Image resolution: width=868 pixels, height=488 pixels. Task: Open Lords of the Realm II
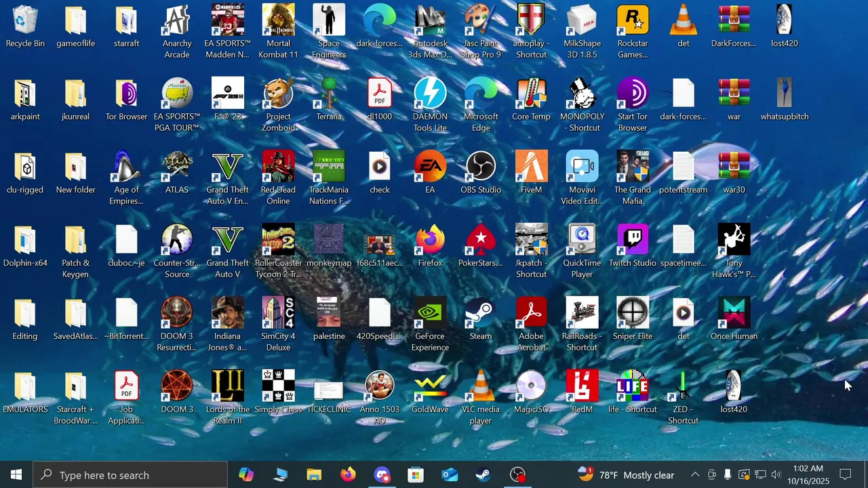pos(228,397)
